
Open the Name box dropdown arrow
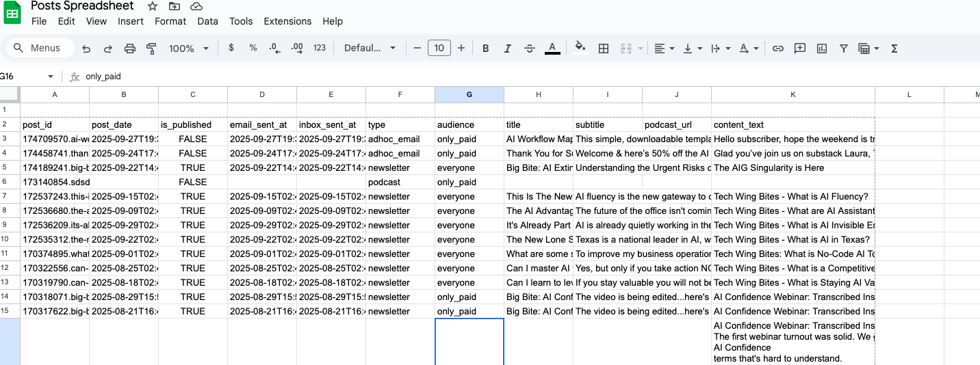click(50, 77)
